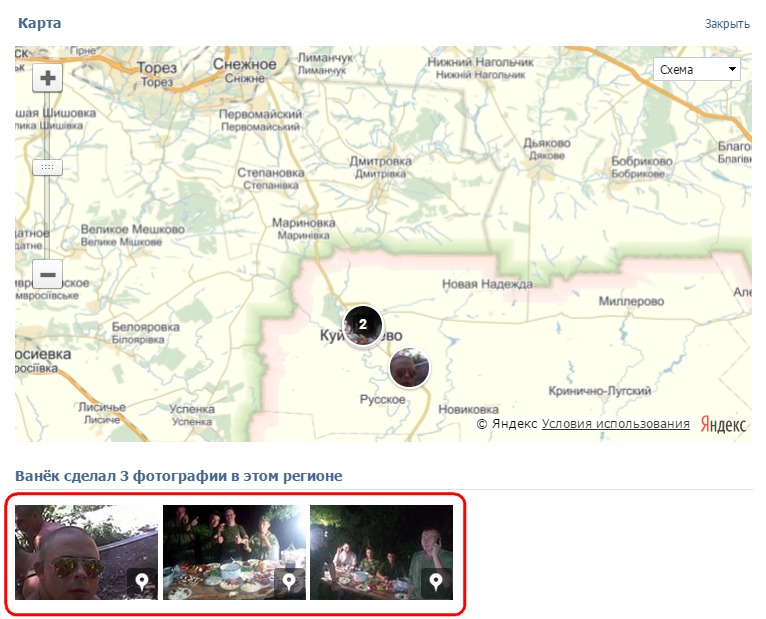This screenshot has height=619, width=766.
Task: Open the Схема map type dropdown
Action: [697, 70]
